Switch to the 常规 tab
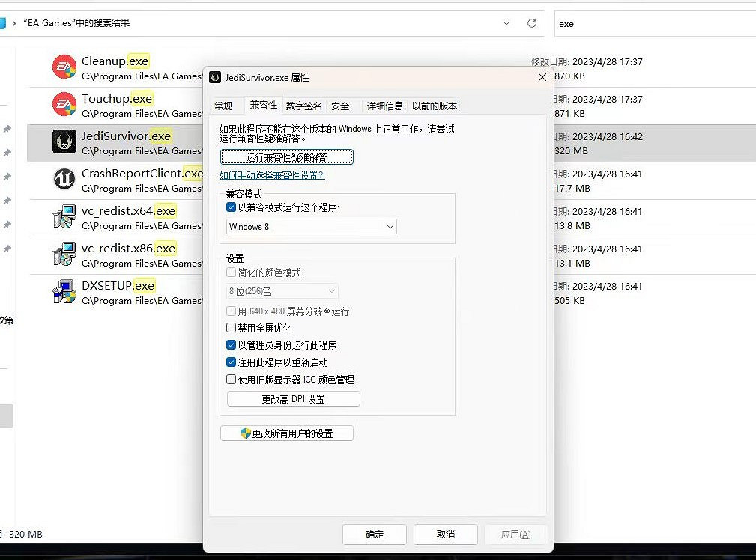Screen dimensions: 756x560 pos(223,106)
